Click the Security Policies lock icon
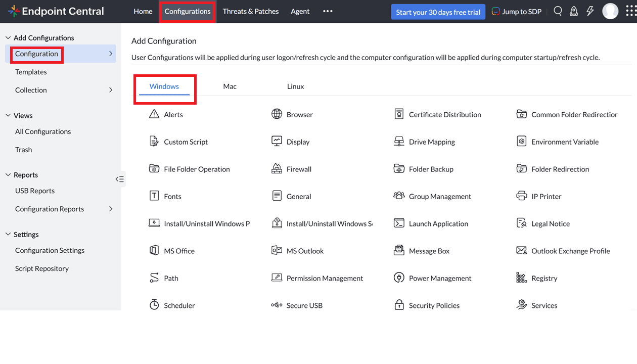 point(399,305)
